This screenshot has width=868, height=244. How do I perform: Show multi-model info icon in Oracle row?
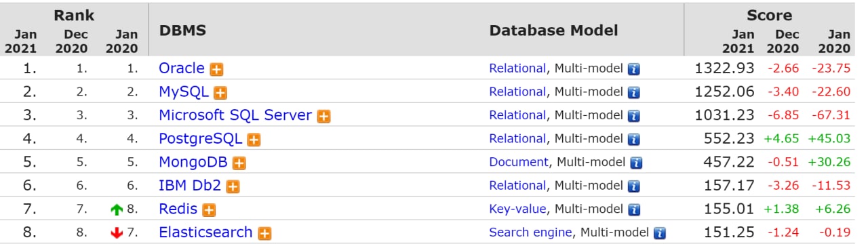634,69
